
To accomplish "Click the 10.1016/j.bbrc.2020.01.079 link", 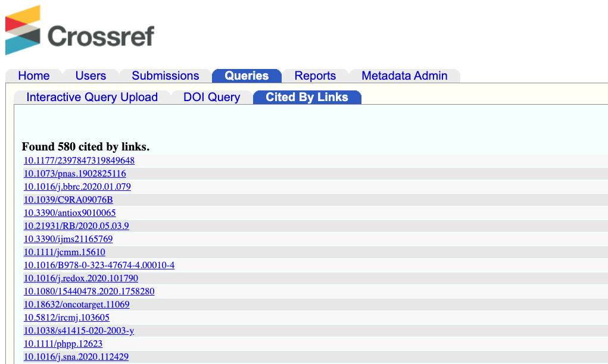I will pyautogui.click(x=77, y=186).
